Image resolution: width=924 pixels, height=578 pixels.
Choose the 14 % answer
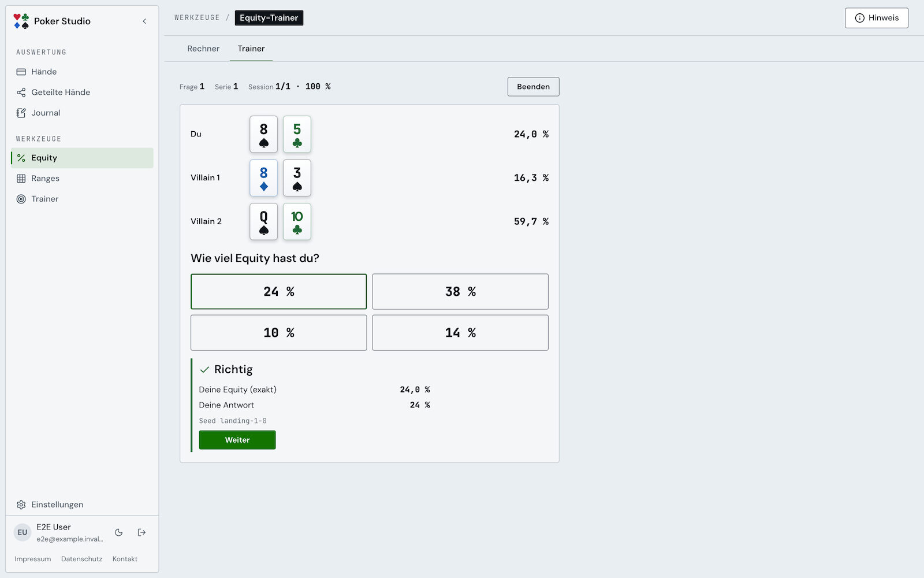[x=460, y=333]
